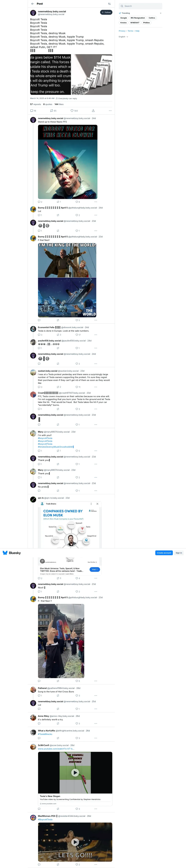Image resolution: width=186 pixels, height=868 pixels.
Task: Close the Trade Brains embedded ad
Action: pos(97,504)
